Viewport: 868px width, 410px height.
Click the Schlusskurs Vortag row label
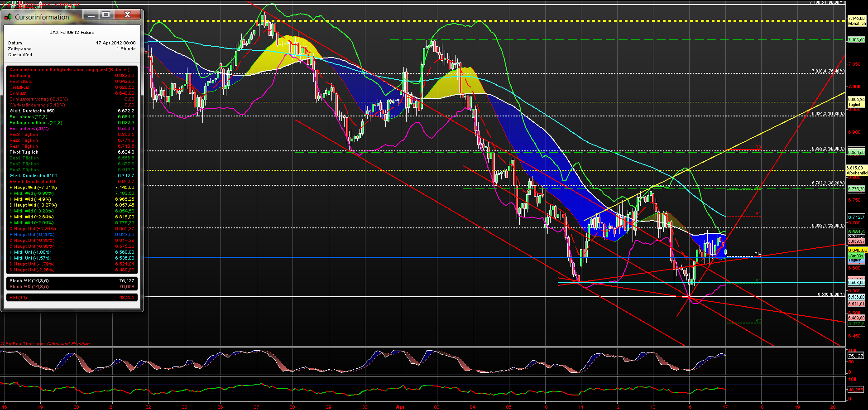tap(39, 99)
